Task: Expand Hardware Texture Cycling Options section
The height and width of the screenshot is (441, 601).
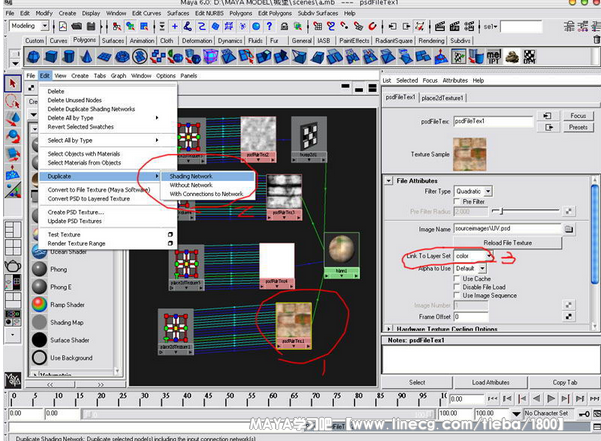Action: (389, 329)
